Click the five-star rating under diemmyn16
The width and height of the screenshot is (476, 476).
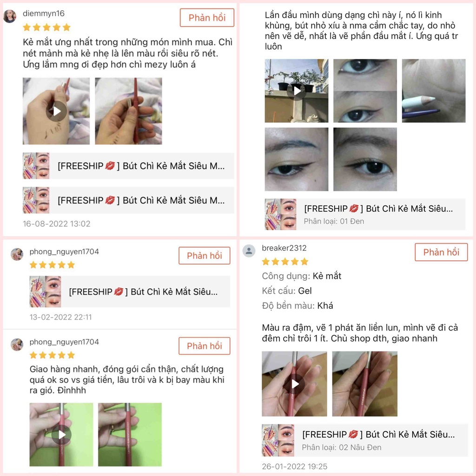point(47,27)
